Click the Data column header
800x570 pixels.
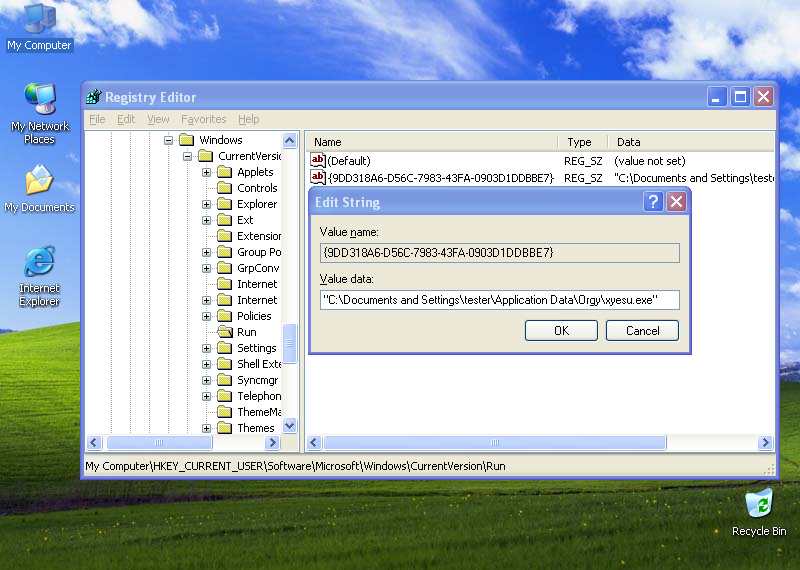point(628,142)
